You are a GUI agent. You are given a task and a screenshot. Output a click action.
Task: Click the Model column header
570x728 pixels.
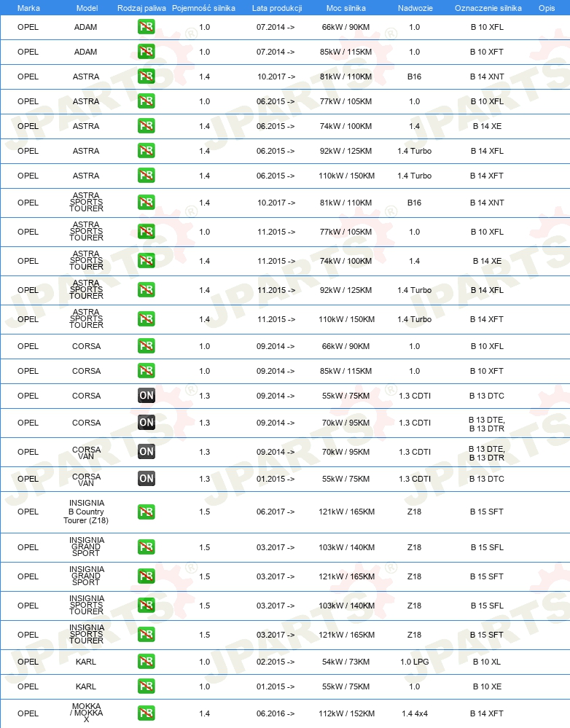pos(87,8)
